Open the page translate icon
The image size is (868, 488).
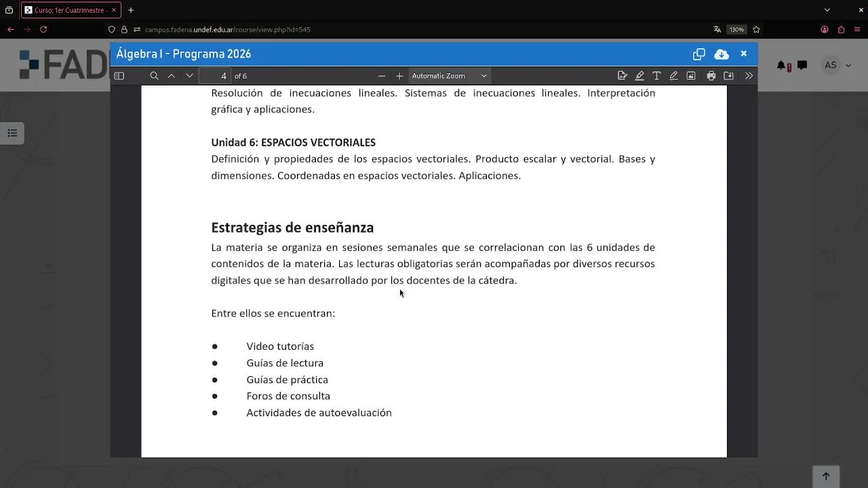point(717,30)
